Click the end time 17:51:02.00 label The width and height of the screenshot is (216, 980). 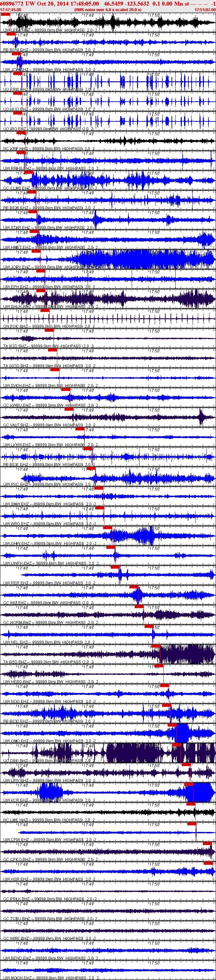tap(205, 10)
